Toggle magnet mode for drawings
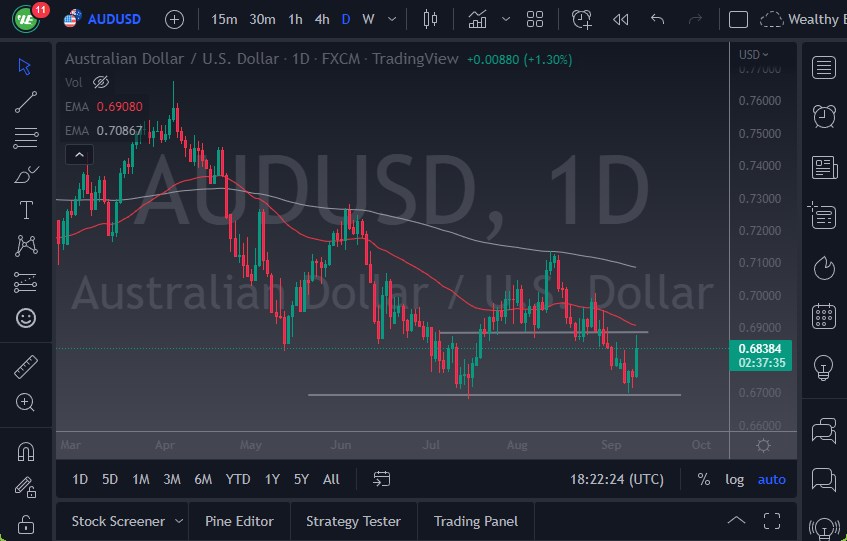 coord(25,451)
